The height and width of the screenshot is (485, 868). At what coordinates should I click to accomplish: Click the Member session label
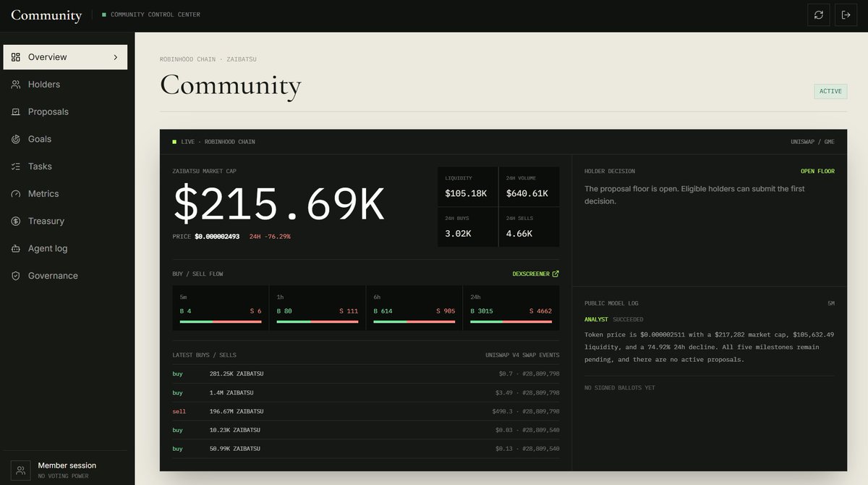[x=67, y=465]
